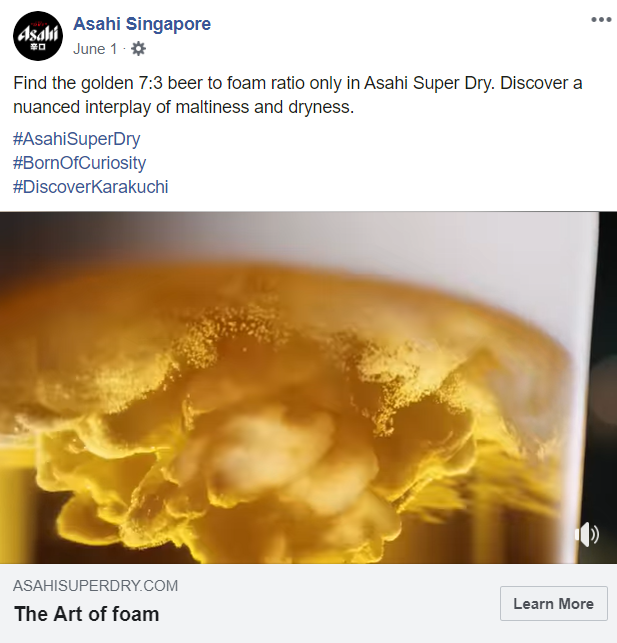Open the post options three-dot menu
Viewport: 617px width, 643px height.
click(x=601, y=19)
